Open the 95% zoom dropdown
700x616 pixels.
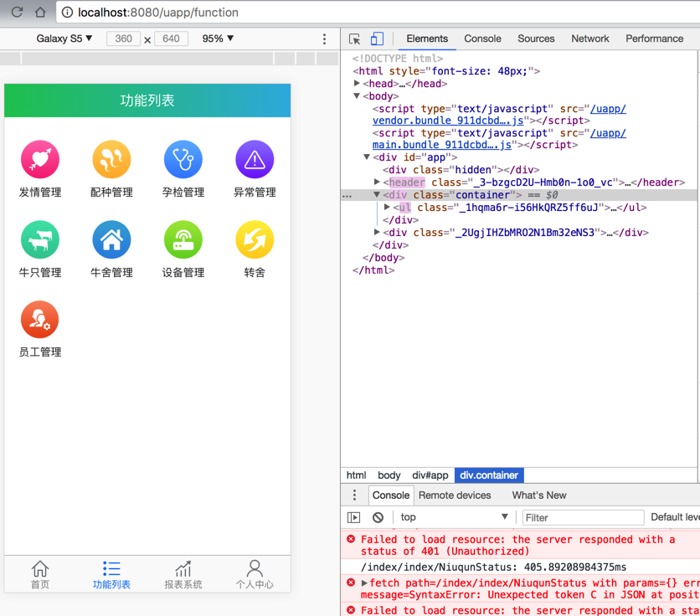pos(218,38)
